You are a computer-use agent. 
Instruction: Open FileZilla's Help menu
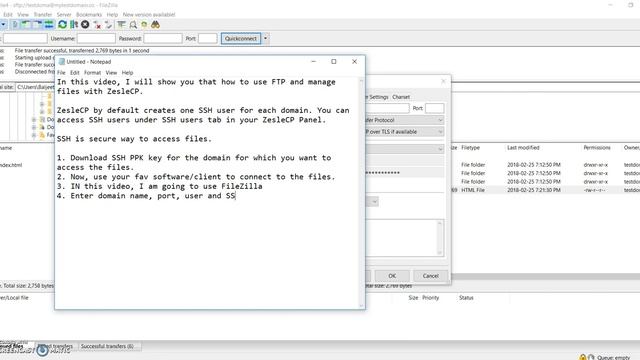[x=112, y=14]
